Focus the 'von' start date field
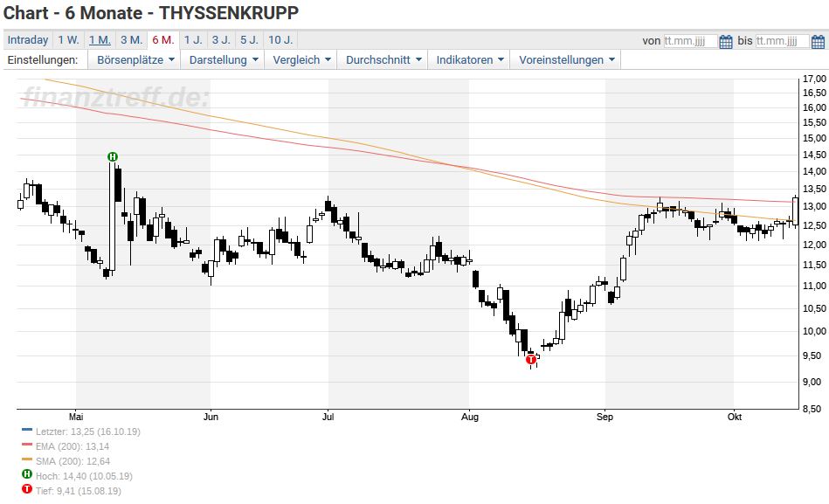The width and height of the screenshot is (829, 504). (690, 41)
